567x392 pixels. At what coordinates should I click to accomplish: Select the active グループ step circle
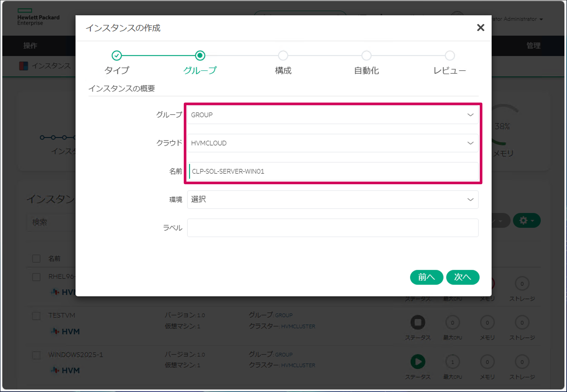(x=200, y=56)
